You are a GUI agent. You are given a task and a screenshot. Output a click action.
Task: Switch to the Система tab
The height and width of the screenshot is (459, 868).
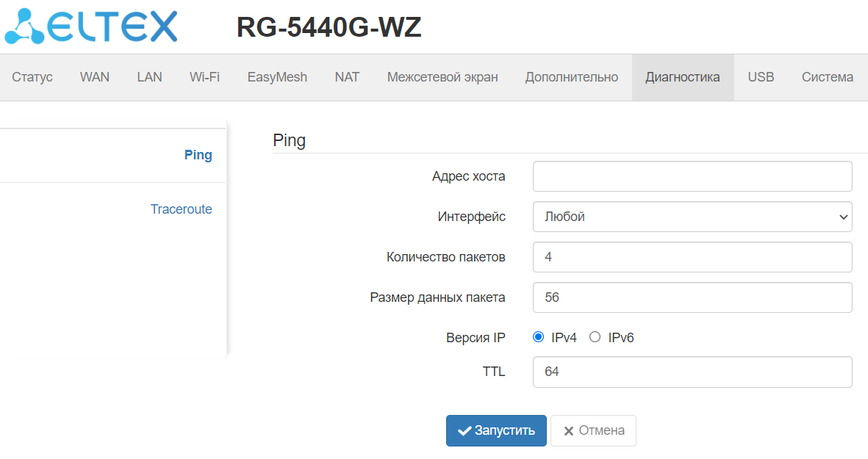[828, 77]
